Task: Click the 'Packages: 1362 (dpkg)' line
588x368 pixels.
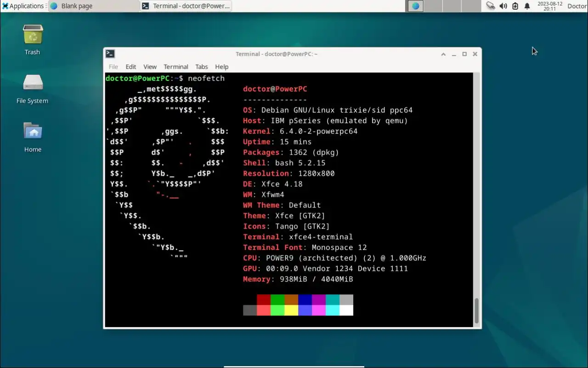Action: pyautogui.click(x=291, y=152)
